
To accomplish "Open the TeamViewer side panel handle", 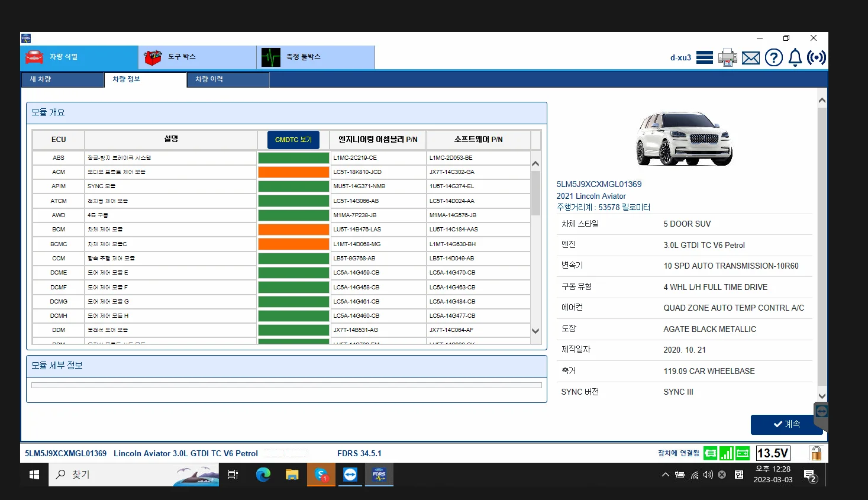I will click(x=821, y=416).
